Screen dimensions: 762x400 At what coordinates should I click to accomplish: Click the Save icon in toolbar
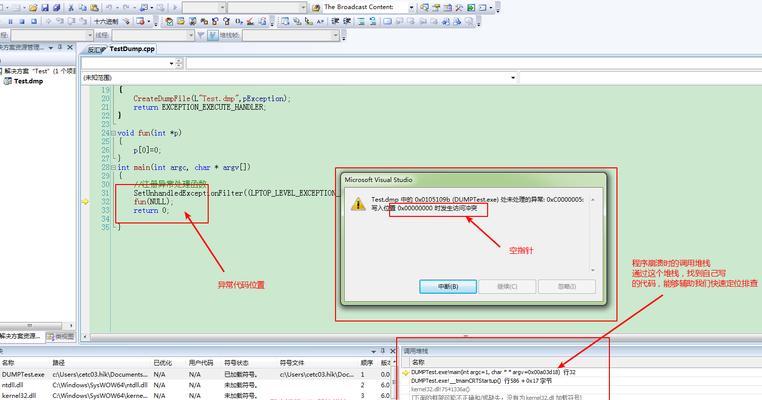45,8
